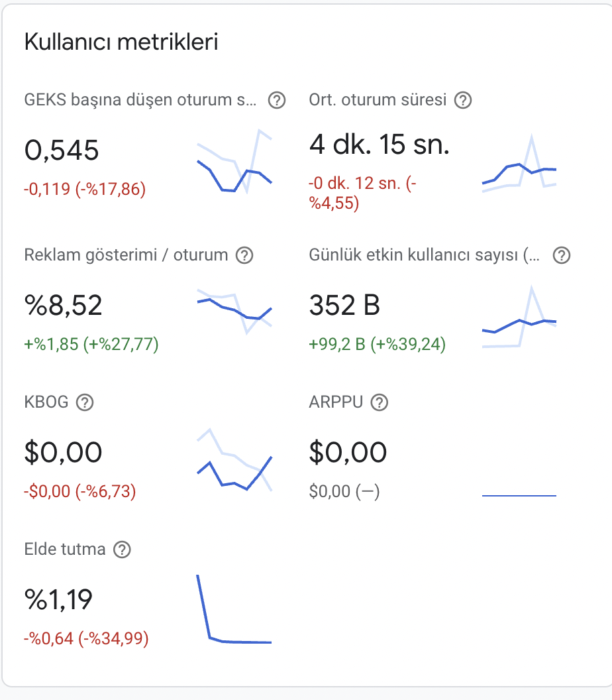Open the daily active users sparkline

click(x=519, y=317)
